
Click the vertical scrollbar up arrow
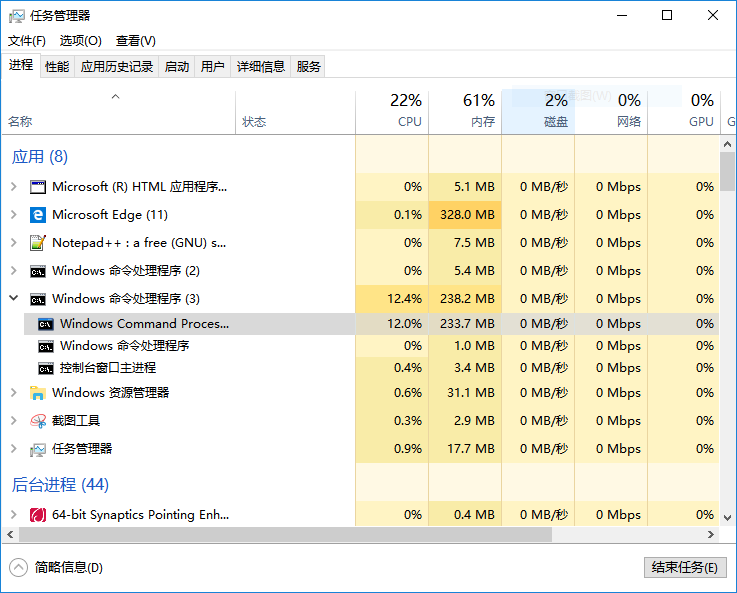pyautogui.click(x=728, y=144)
